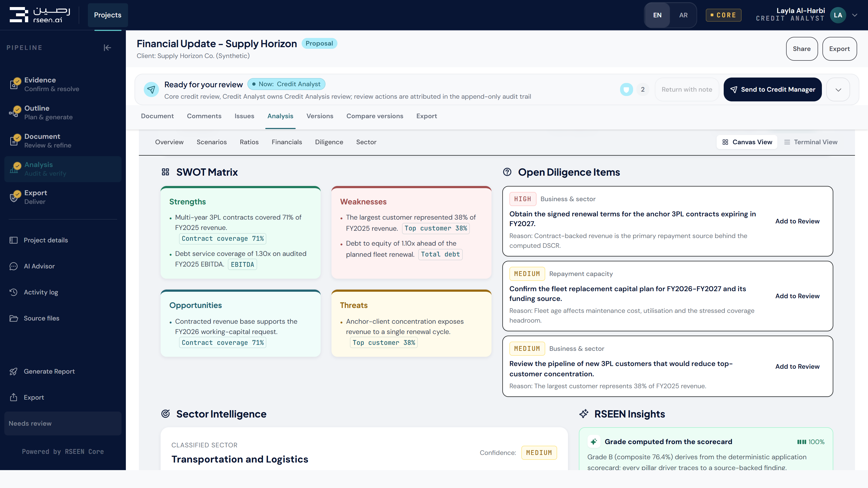
Task: Click the sparkle icon on Grade insight card
Action: point(594,442)
